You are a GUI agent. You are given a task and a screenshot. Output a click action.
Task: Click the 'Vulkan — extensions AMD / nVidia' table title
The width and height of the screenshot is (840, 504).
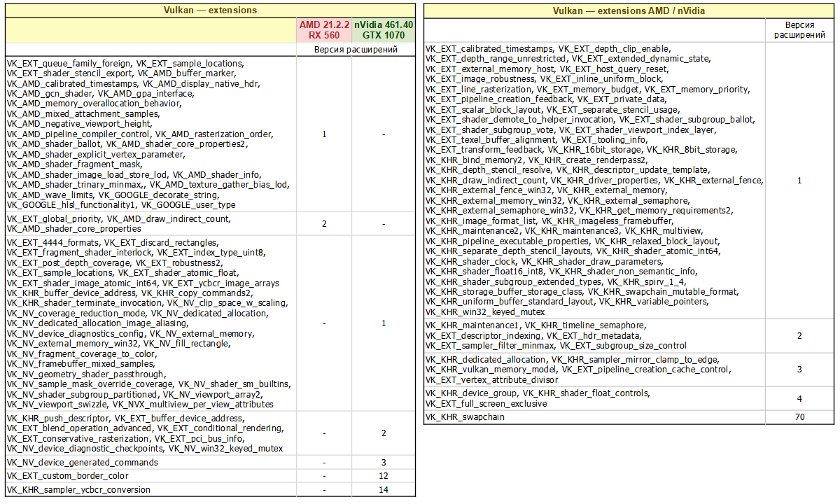pyautogui.click(x=629, y=10)
